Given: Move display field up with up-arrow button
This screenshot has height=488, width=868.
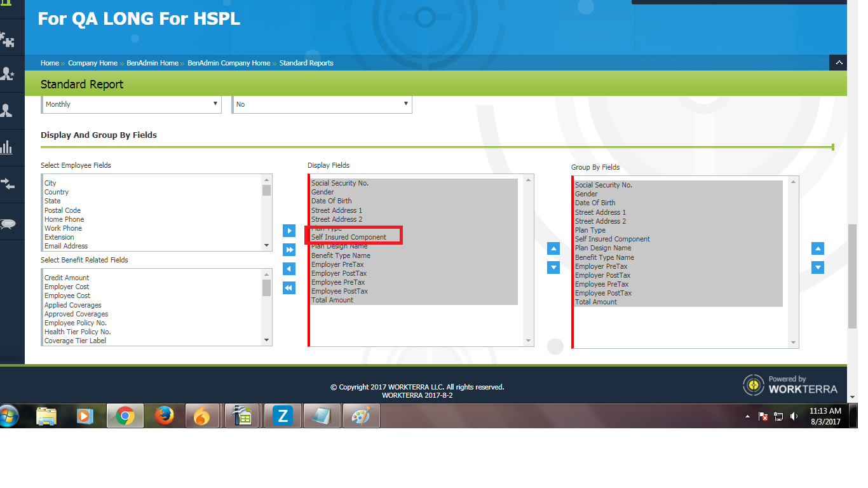Looking at the screenshot, I should 553,248.
